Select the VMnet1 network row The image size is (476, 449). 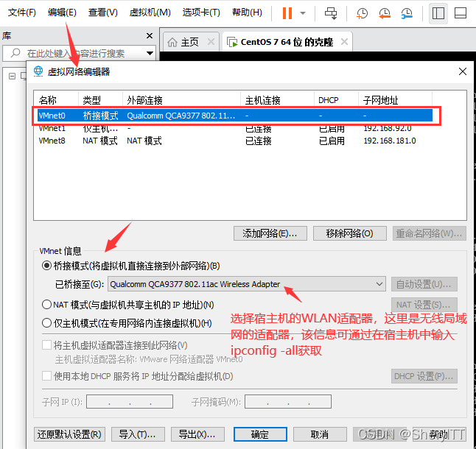pos(235,128)
